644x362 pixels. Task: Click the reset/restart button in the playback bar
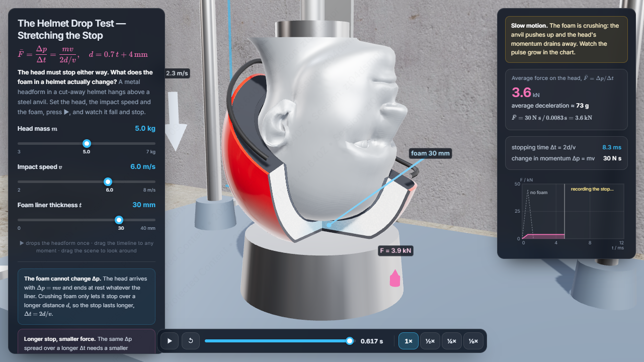(191, 341)
